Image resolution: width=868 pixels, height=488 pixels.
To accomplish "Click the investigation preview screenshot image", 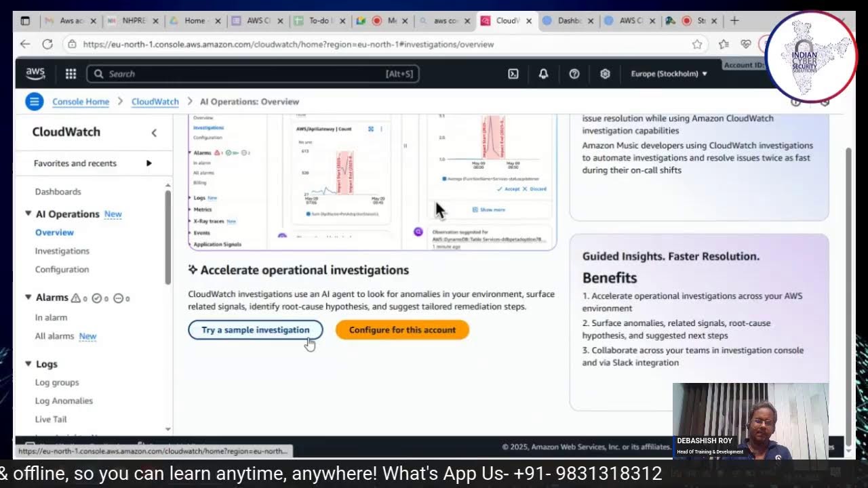I will tap(372, 182).
